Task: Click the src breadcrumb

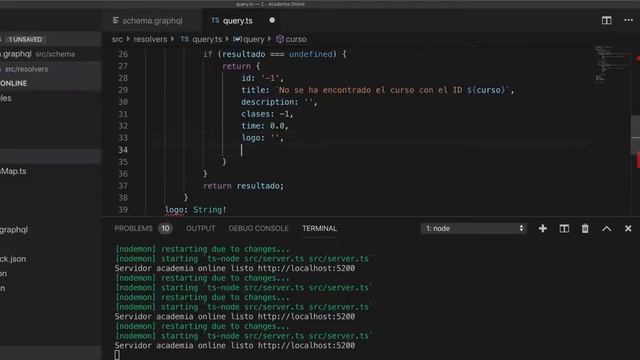Action: coord(117,39)
